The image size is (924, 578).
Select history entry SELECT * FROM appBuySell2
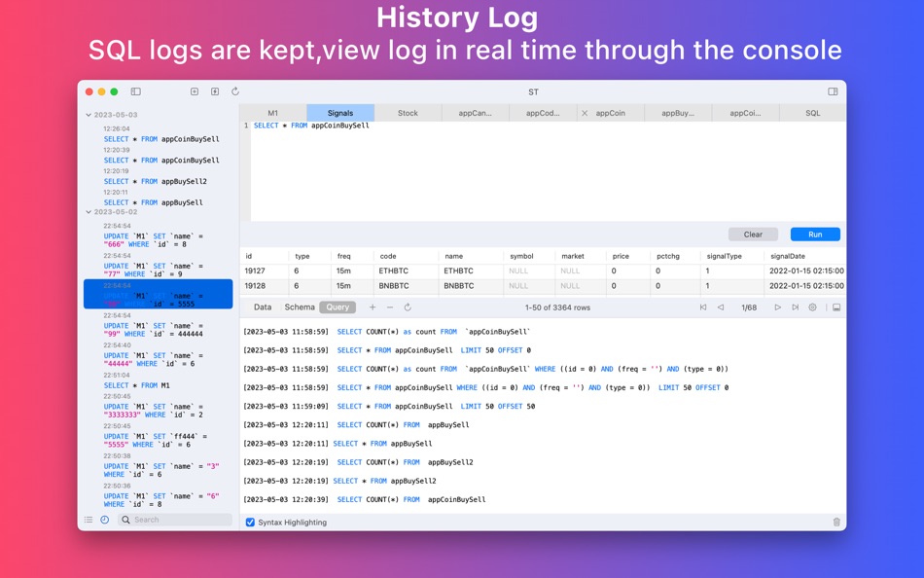pos(158,176)
